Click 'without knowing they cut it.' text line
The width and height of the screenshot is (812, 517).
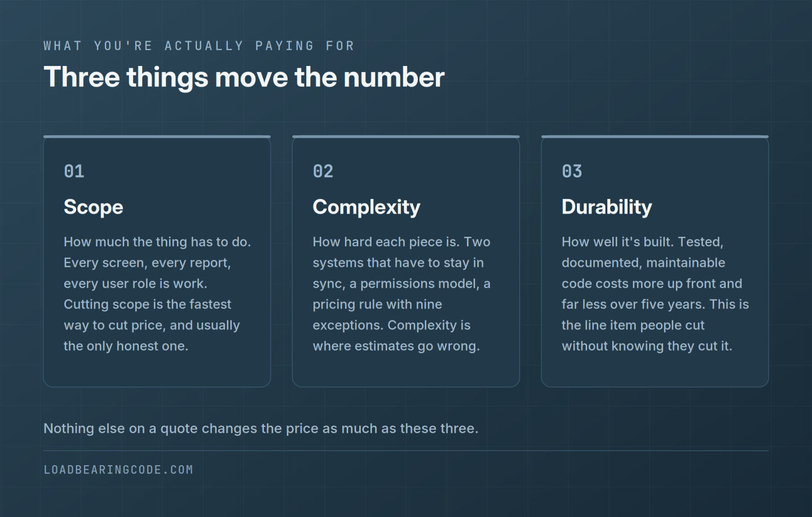click(x=647, y=346)
